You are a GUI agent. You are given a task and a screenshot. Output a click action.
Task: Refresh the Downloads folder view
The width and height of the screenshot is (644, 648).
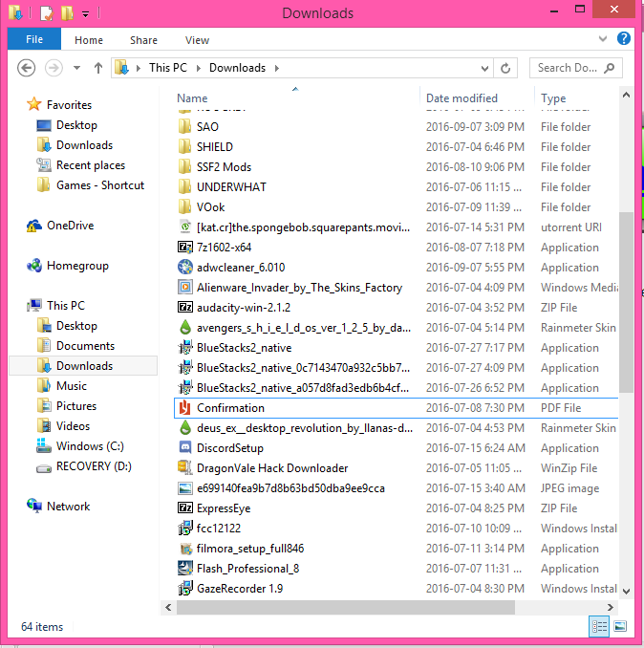point(505,68)
